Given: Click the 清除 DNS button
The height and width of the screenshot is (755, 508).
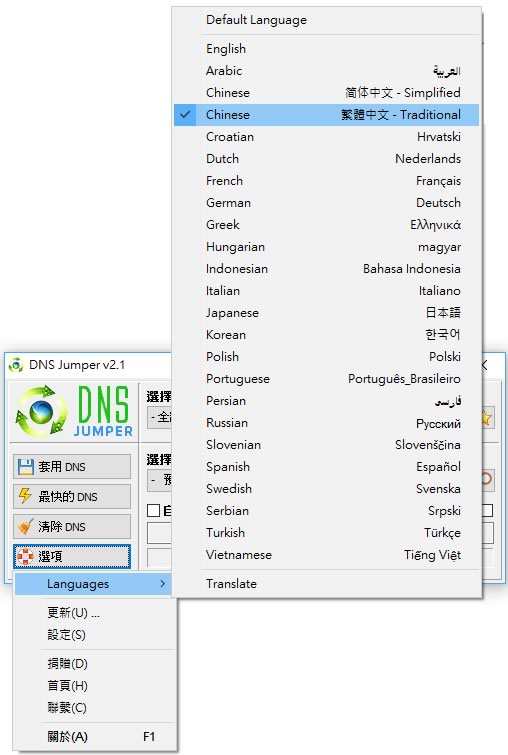Looking at the screenshot, I should click(x=72, y=526).
